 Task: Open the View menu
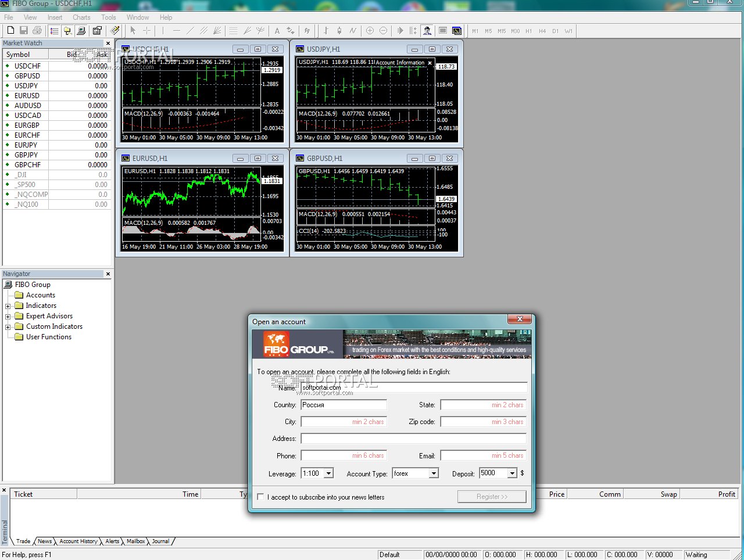(30, 17)
